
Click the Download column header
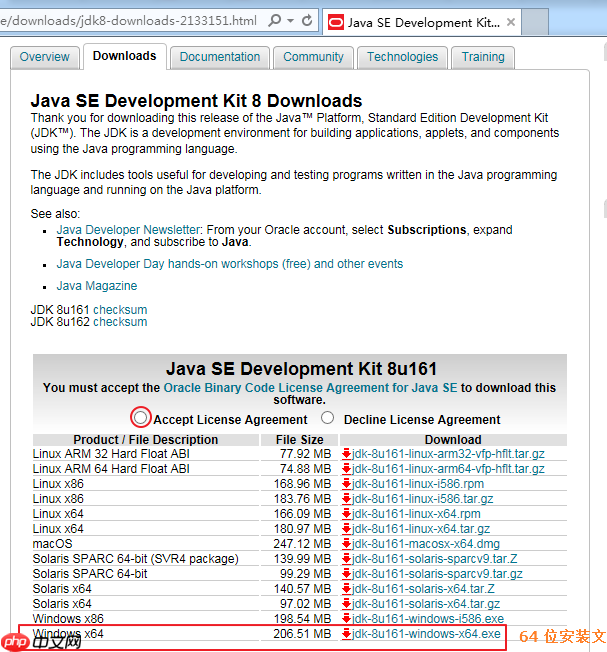pos(453,440)
